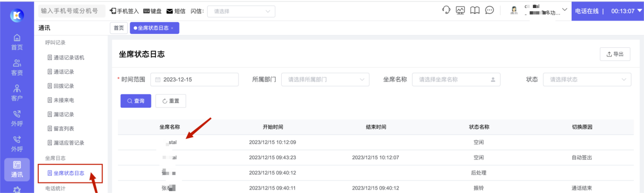This screenshot has height=193, width=644.
Task: Click the 导出 export button
Action: pos(615,54)
